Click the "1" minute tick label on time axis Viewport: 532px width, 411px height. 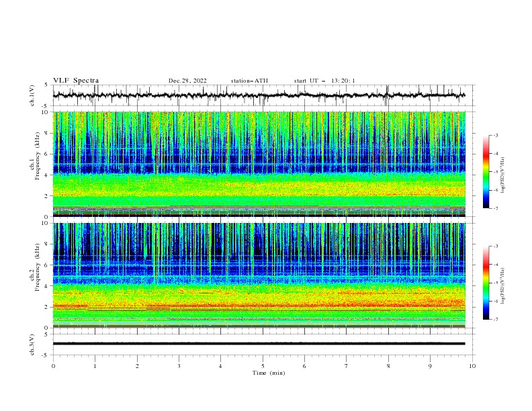[x=95, y=366]
